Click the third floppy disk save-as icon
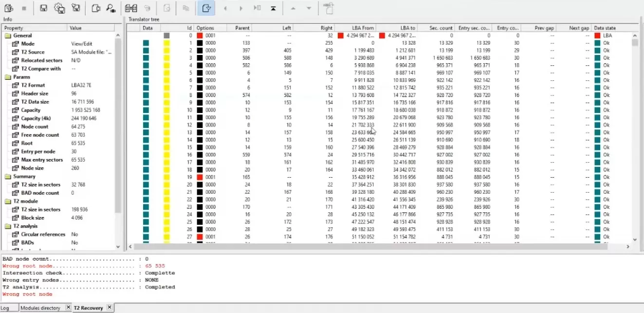644x313 pixels. (75, 8)
